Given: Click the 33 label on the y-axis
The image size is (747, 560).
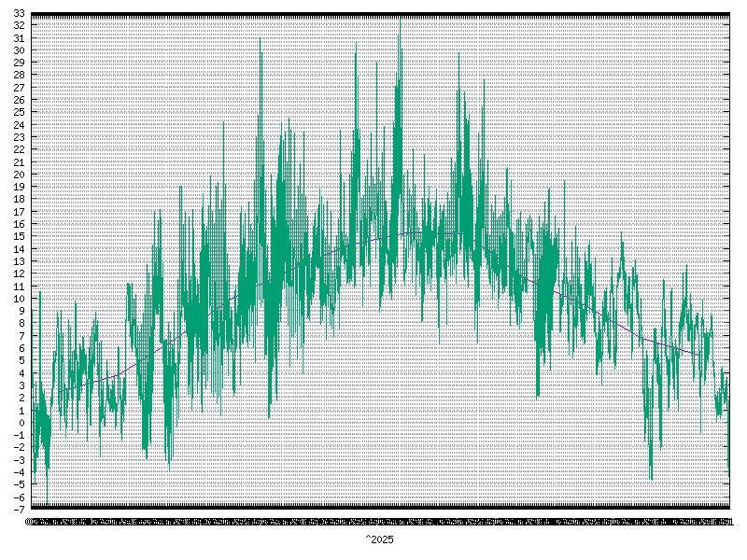Looking at the screenshot, I should point(19,14).
